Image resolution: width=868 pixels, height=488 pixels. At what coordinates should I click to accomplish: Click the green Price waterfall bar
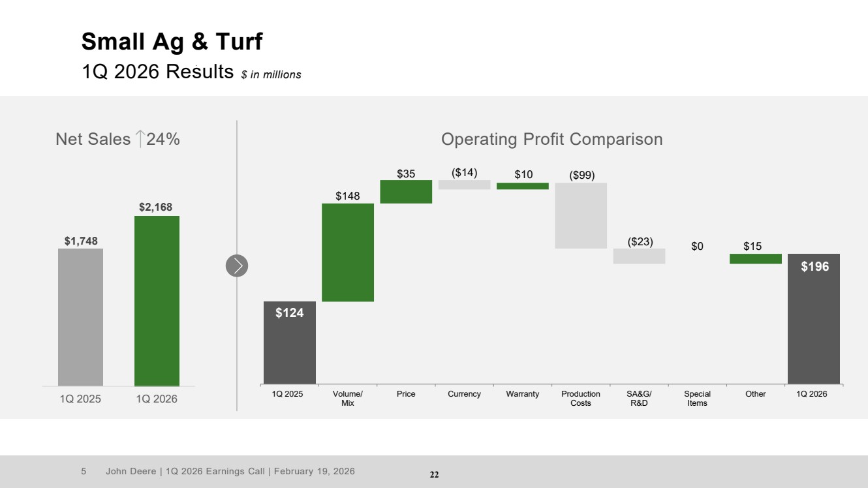[x=406, y=192]
